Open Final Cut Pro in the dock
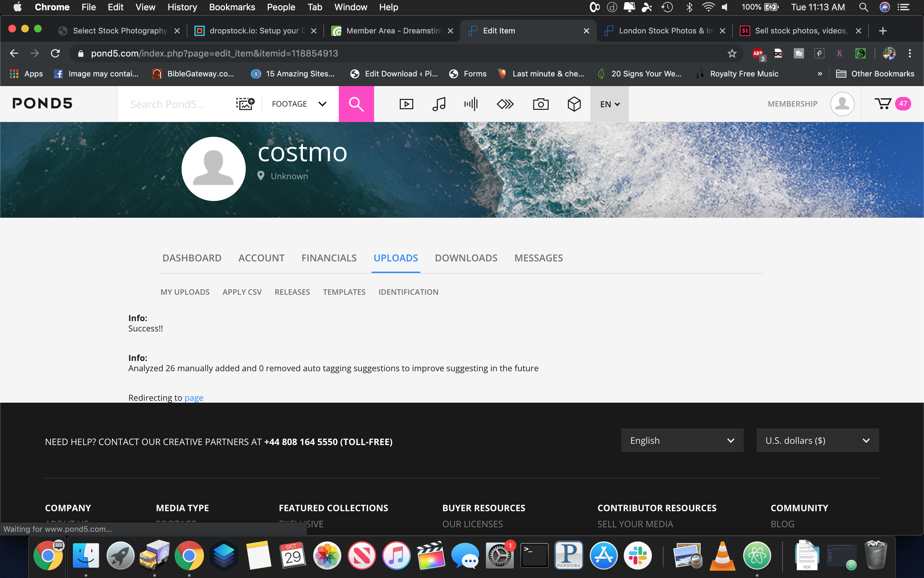Viewport: 924px width, 578px height. 431,556
